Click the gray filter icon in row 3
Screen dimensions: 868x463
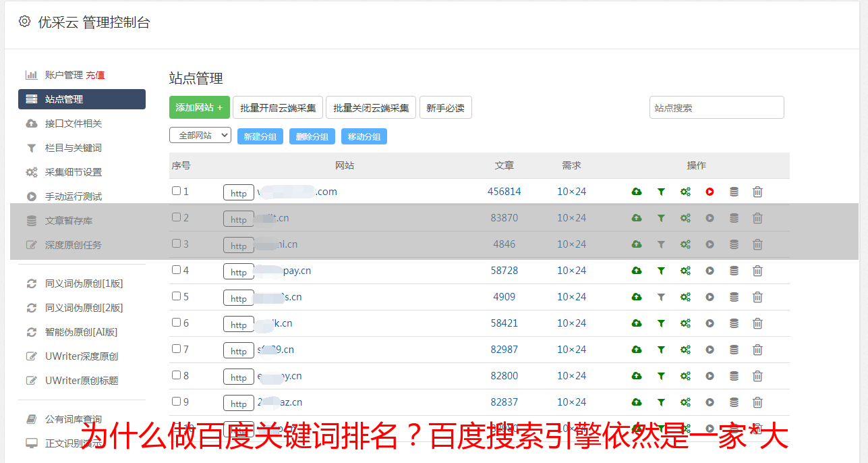661,244
